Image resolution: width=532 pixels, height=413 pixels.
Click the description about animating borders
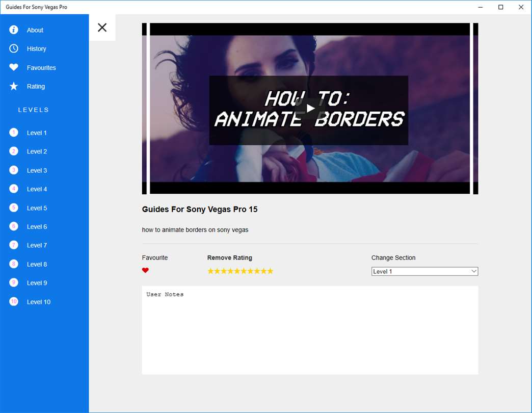pyautogui.click(x=195, y=230)
